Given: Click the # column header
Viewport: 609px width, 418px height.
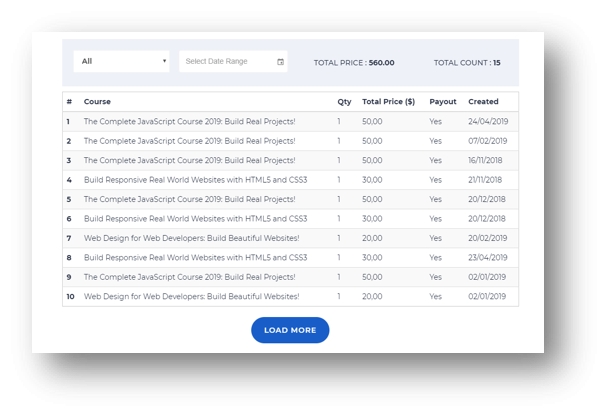Looking at the screenshot, I should [x=69, y=102].
